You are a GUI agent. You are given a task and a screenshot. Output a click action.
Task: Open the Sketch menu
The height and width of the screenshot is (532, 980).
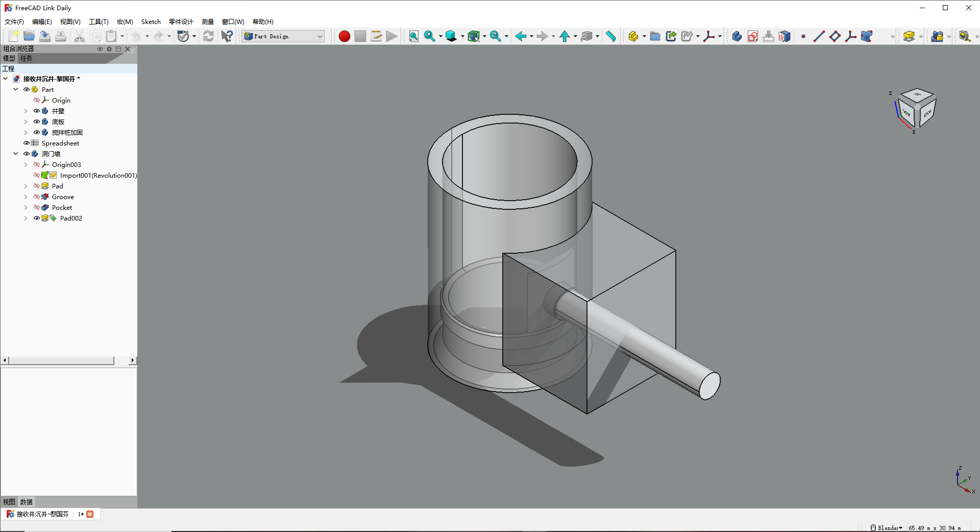pyautogui.click(x=151, y=22)
